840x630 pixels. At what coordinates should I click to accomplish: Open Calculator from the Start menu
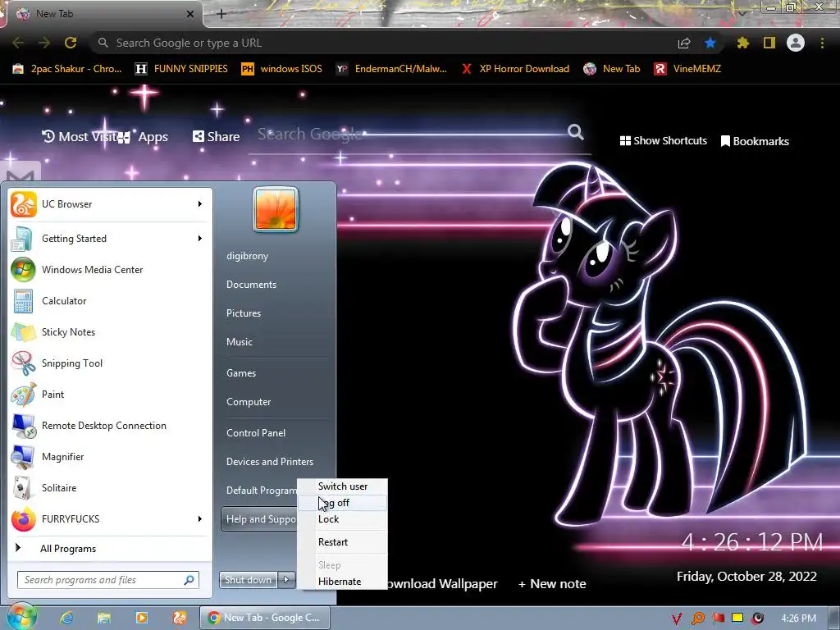(x=110, y=300)
